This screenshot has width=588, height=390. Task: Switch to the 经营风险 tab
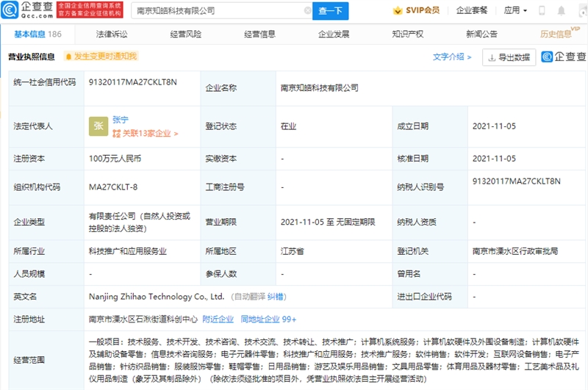(186, 34)
